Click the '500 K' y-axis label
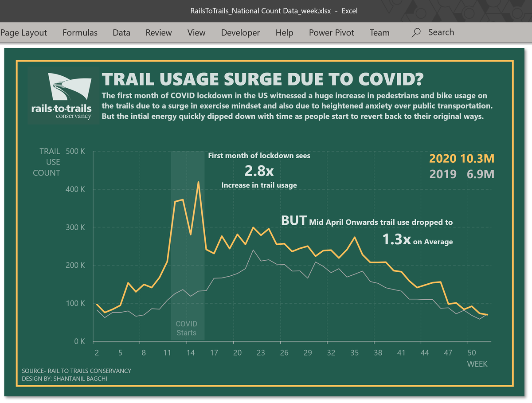 (75, 151)
